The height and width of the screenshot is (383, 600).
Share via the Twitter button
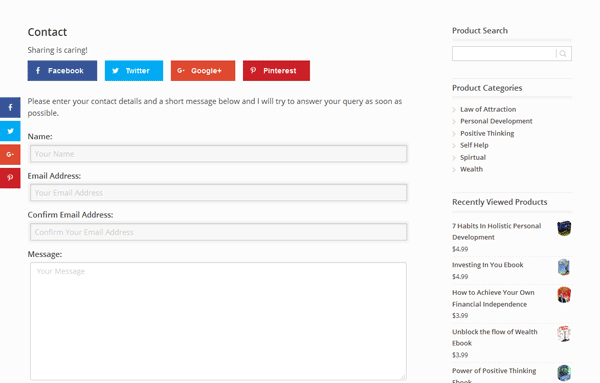(134, 70)
